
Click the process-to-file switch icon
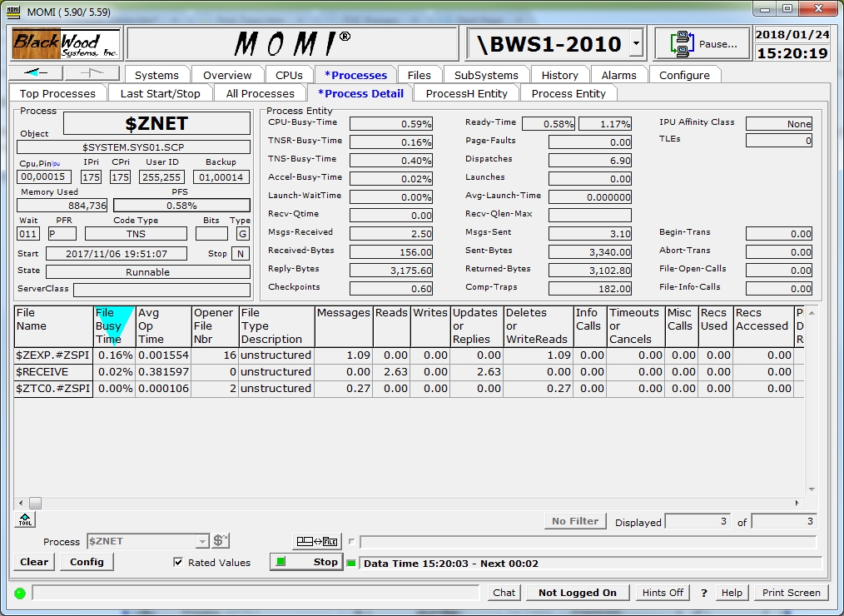(317, 542)
